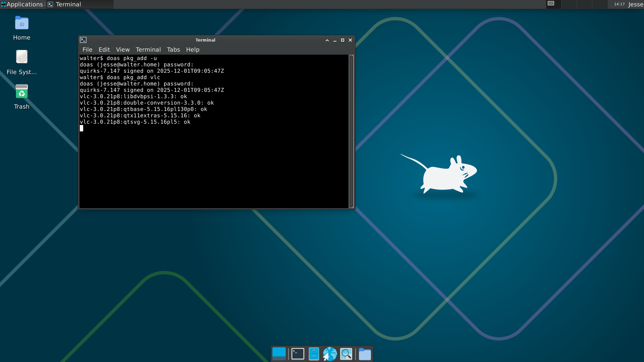Open the Tabs menu in Terminal
Screen dimensions: 644x362
click(173, 50)
